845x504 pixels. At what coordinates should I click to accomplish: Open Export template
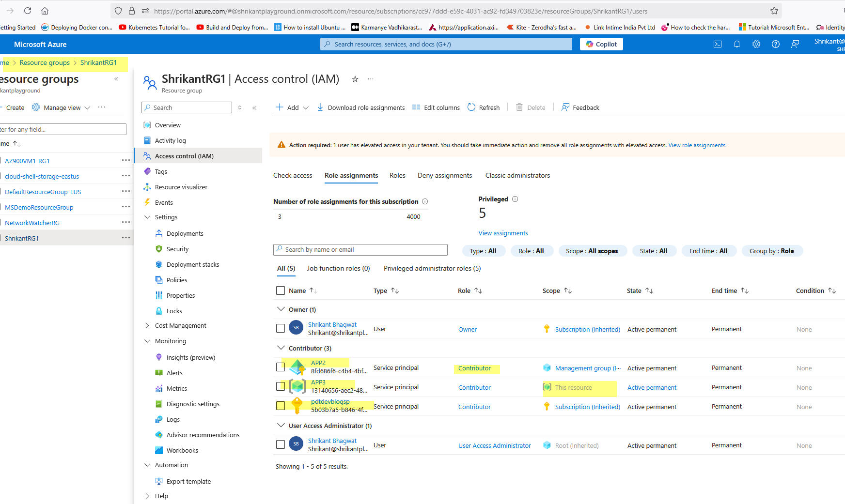pyautogui.click(x=188, y=481)
